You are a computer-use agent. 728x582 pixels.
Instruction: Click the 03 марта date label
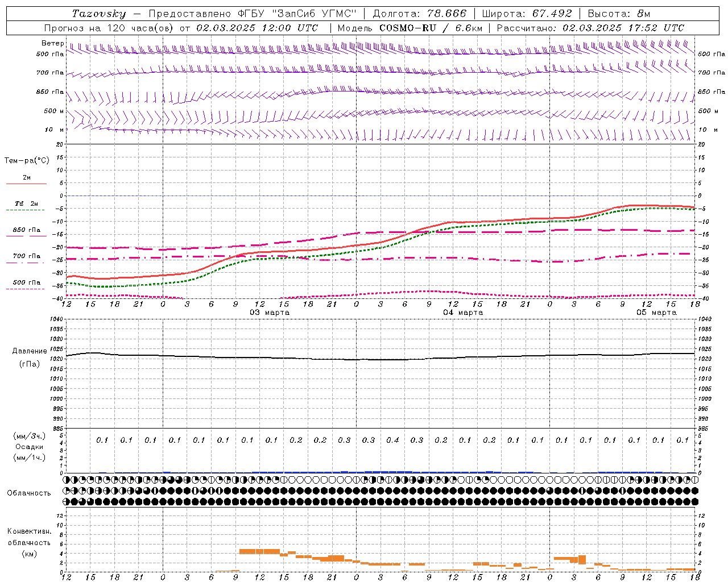click(x=270, y=313)
